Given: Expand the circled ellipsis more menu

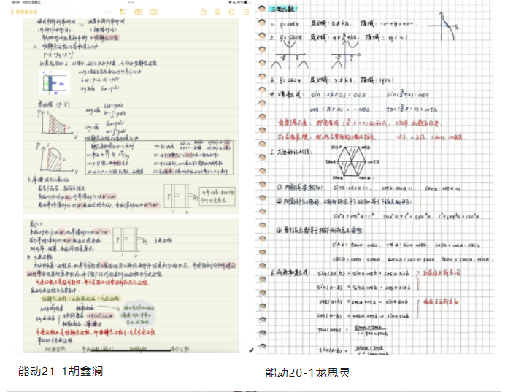Looking at the screenshot, I should pyautogui.click(x=231, y=12).
